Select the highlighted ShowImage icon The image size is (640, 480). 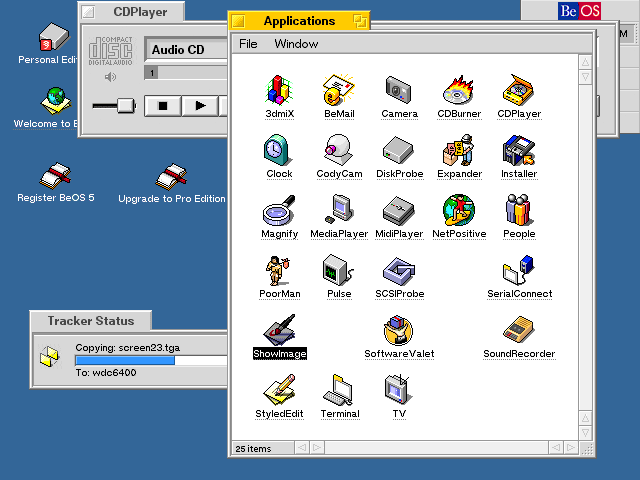point(280,330)
